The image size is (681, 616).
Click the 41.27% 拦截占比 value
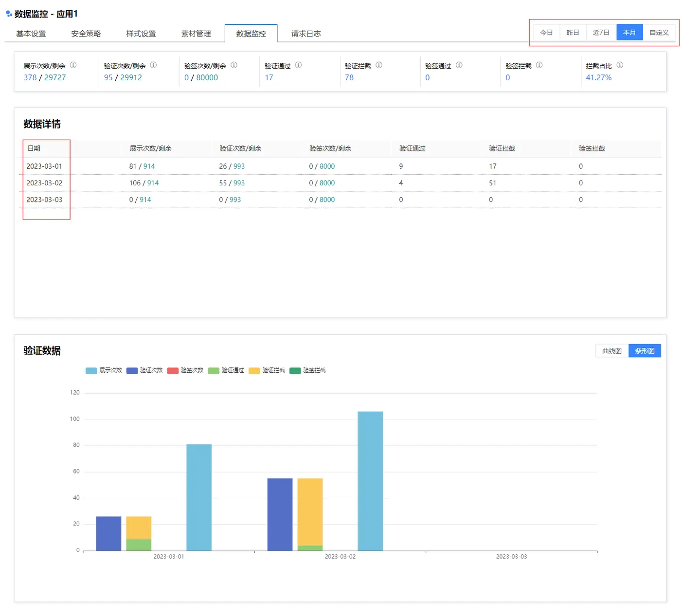click(599, 77)
